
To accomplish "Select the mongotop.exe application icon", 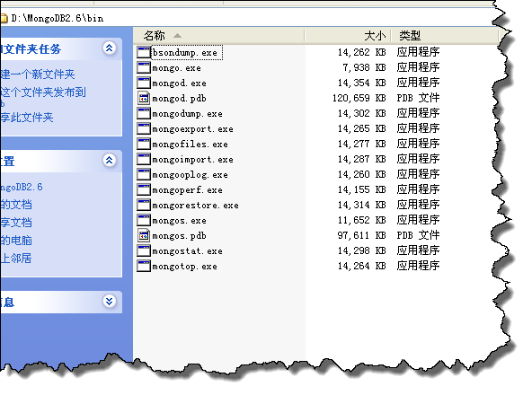I will tap(144, 266).
